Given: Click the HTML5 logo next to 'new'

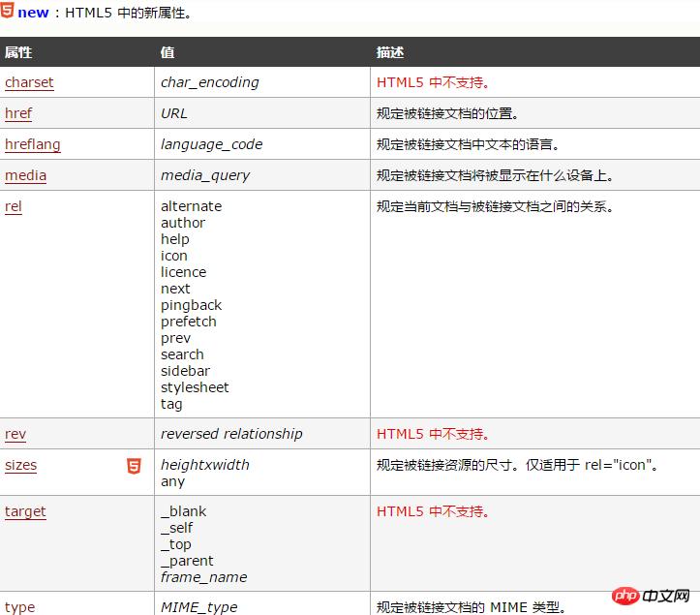Looking at the screenshot, I should coord(7,10).
